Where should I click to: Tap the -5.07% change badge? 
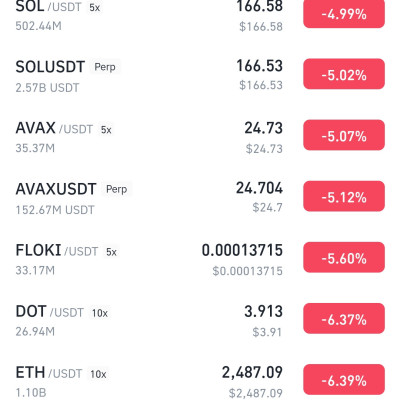tap(344, 135)
